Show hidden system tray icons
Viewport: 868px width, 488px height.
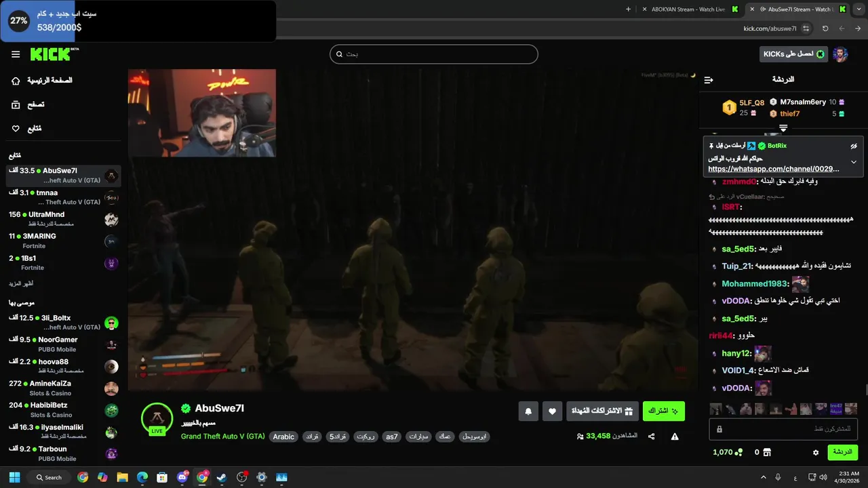point(763,477)
